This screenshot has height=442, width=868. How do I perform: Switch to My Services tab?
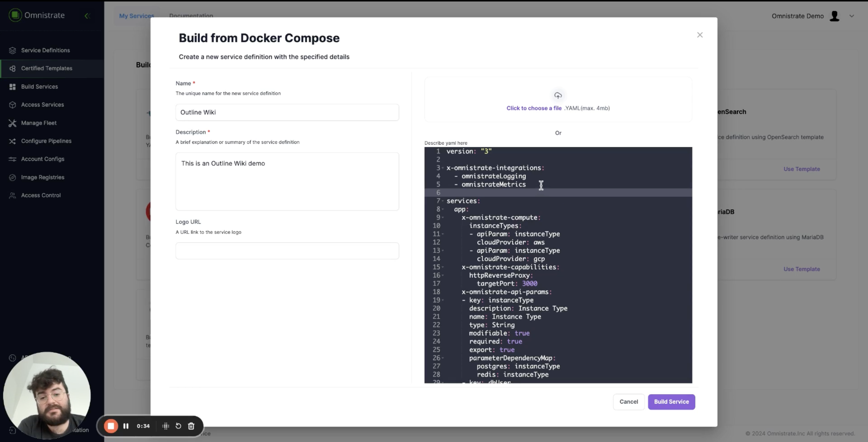tap(136, 15)
